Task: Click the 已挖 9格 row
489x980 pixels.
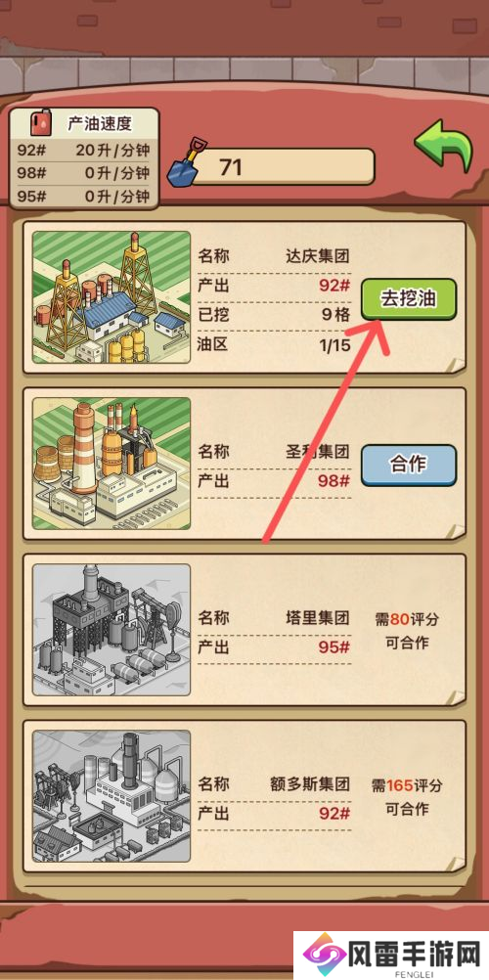Action: point(274,315)
